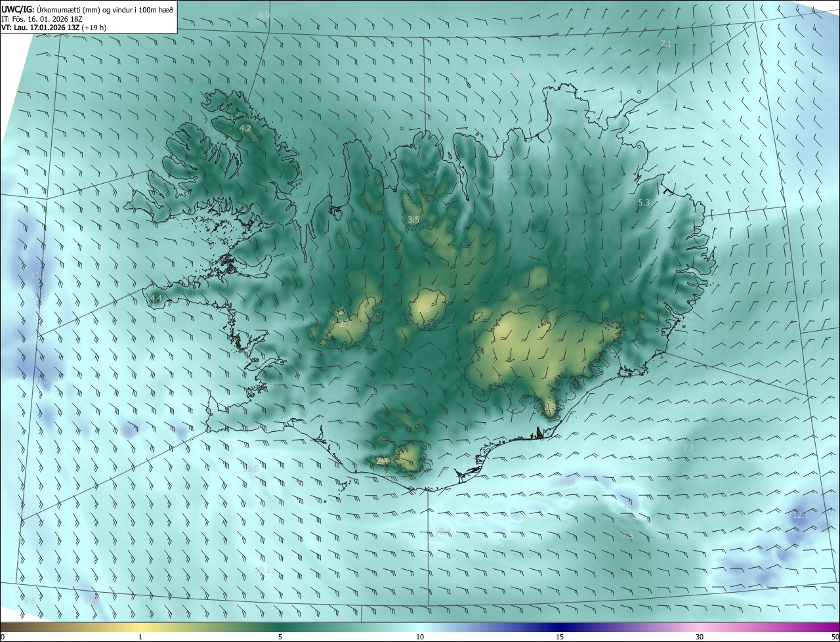Click the 10.4 value label on the map
The height and width of the screenshot is (642, 840).
click(443, 531)
